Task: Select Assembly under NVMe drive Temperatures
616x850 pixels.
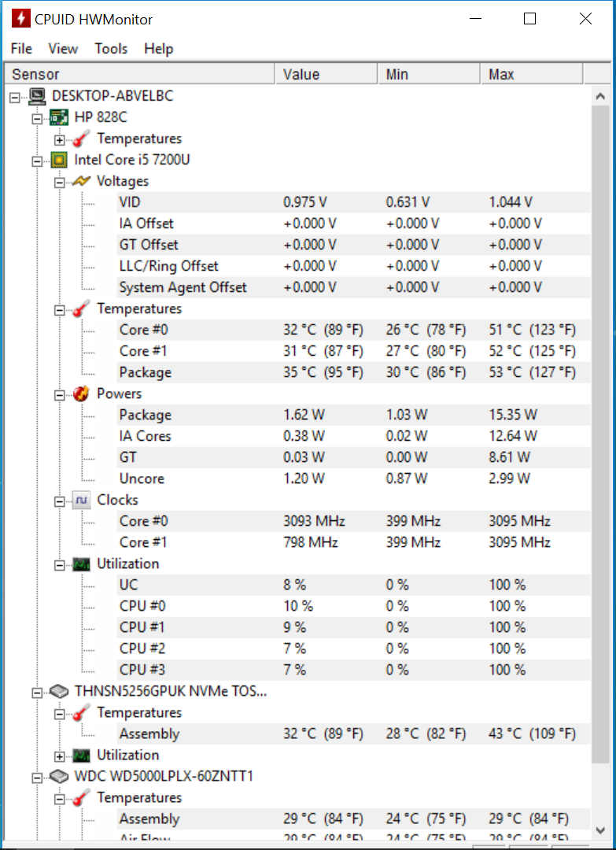Action: pyautogui.click(x=354, y=734)
